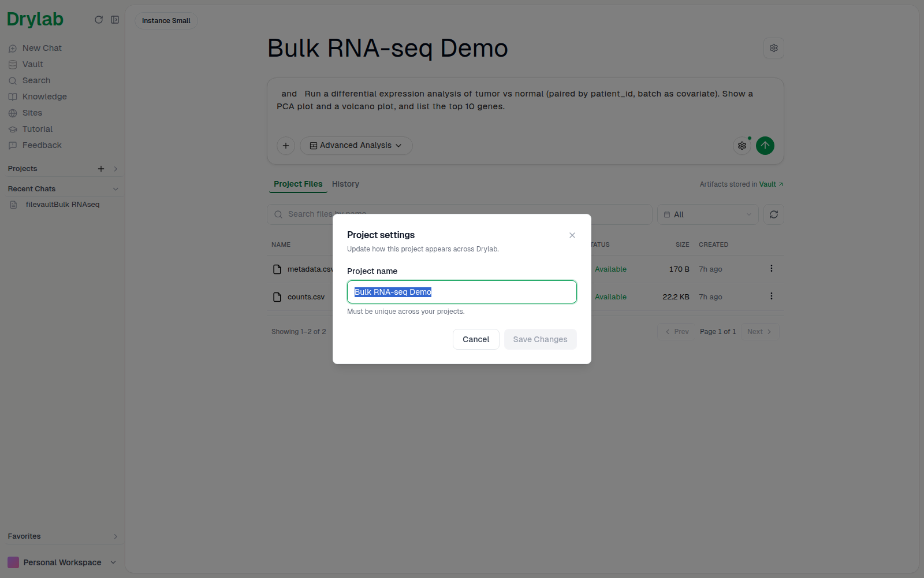Switch to the History tab

click(x=345, y=184)
